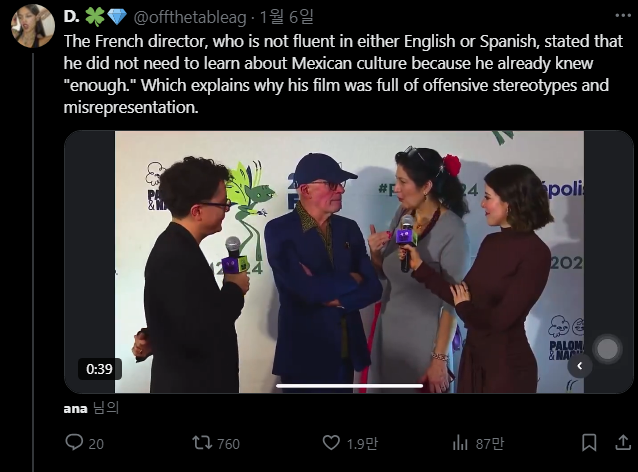Click the tweet text about the French director
Image resolution: width=638 pixels, height=472 pixels.
[x=330, y=74]
